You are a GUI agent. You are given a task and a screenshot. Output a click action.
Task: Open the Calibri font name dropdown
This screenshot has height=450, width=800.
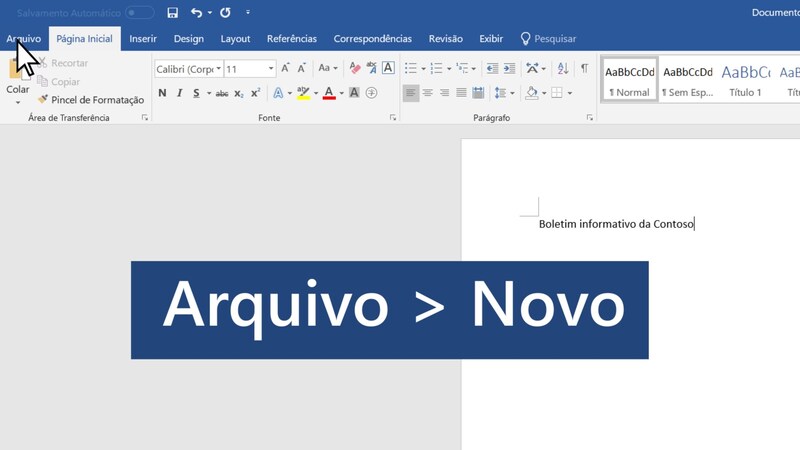[x=218, y=69]
